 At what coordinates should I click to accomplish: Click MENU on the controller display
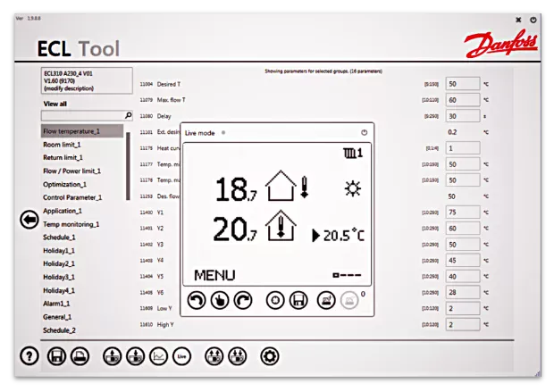214,275
